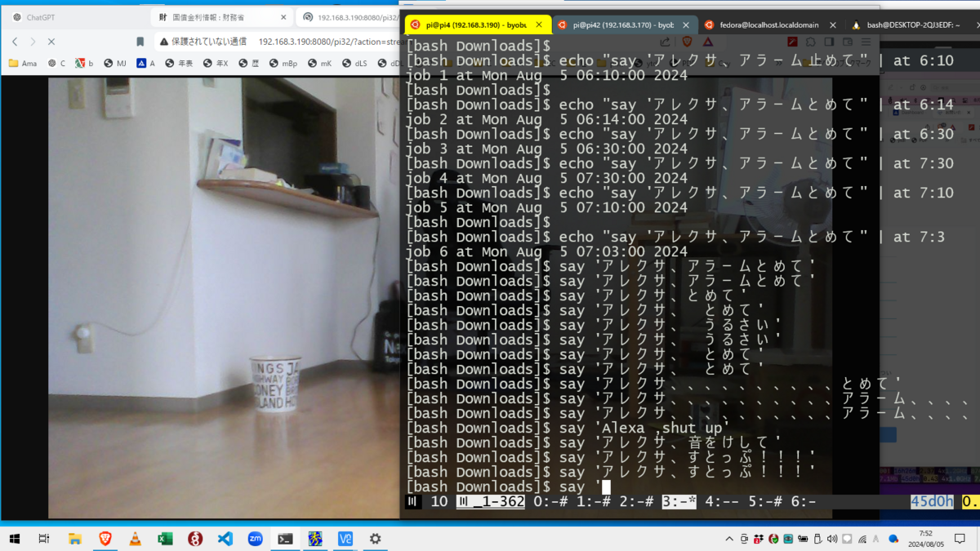Open Windows Settings gear from the taskbar

click(x=373, y=539)
